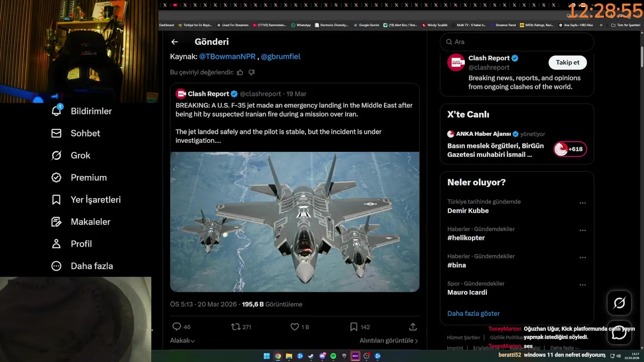Join the live space with +618 listeners
The height and width of the screenshot is (362, 644).
570,149
